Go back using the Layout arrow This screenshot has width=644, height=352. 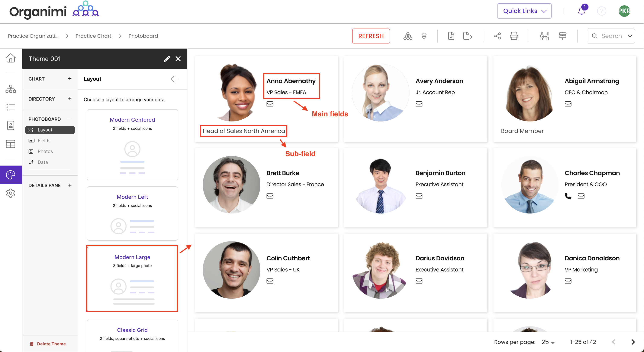pyautogui.click(x=174, y=79)
